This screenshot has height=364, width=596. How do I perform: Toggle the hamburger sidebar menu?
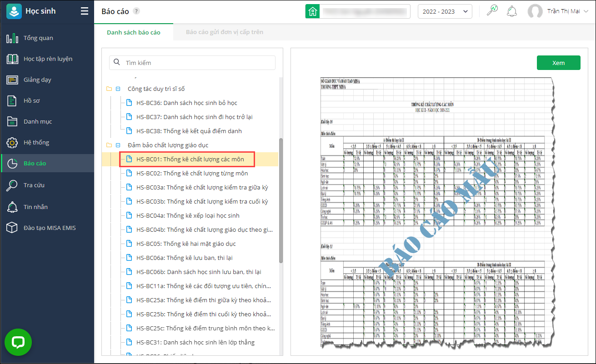coord(85,11)
